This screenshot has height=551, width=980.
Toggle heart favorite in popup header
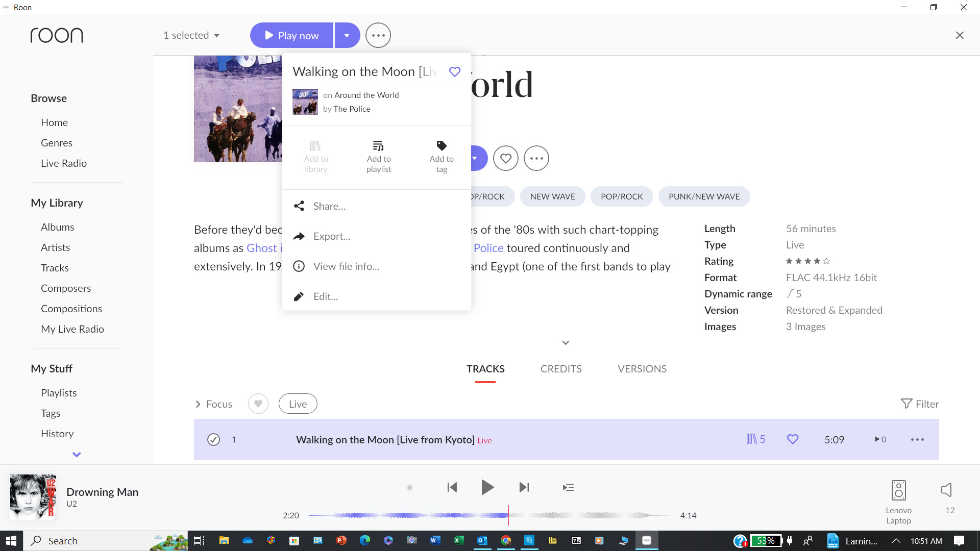coord(454,72)
